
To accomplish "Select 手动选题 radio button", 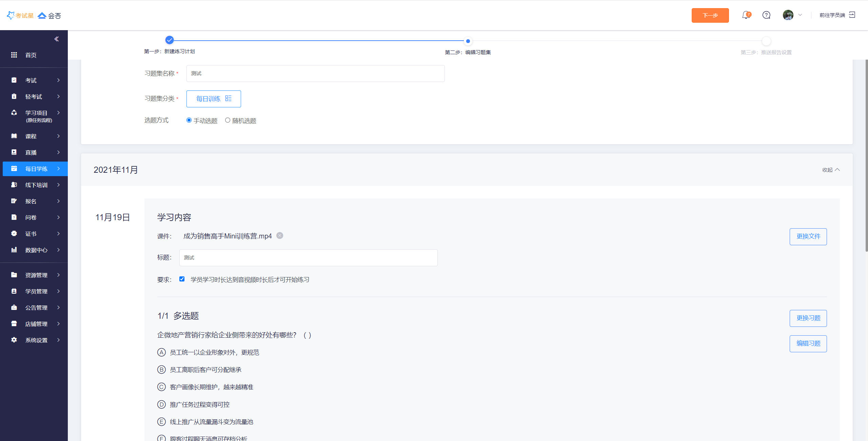I will pos(189,120).
